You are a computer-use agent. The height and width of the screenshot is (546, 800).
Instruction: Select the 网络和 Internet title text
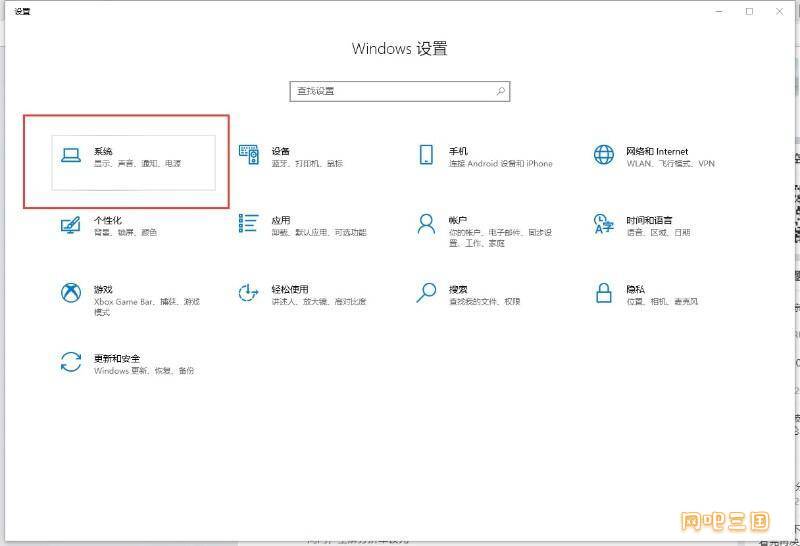pyautogui.click(x=657, y=151)
